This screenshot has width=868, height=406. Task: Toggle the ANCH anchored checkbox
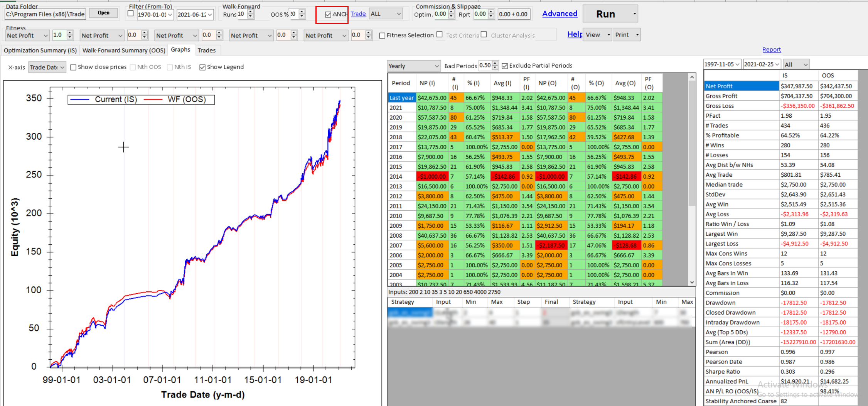click(x=328, y=15)
